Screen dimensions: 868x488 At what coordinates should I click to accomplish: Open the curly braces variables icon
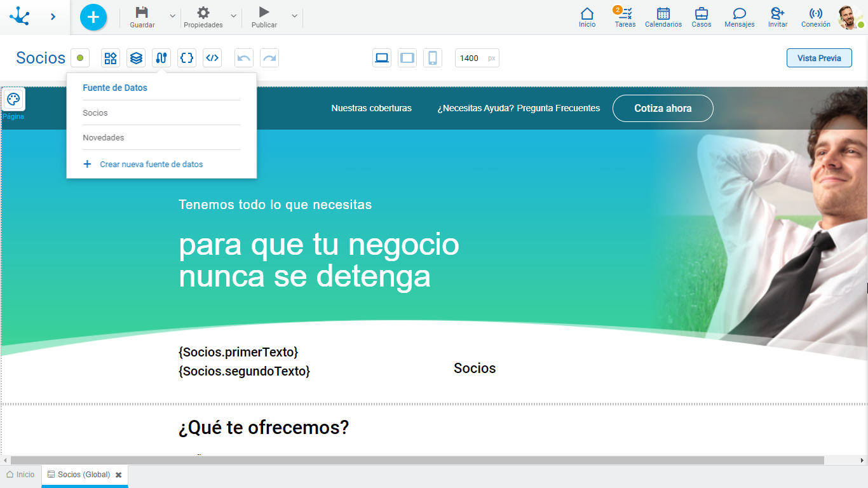187,58
